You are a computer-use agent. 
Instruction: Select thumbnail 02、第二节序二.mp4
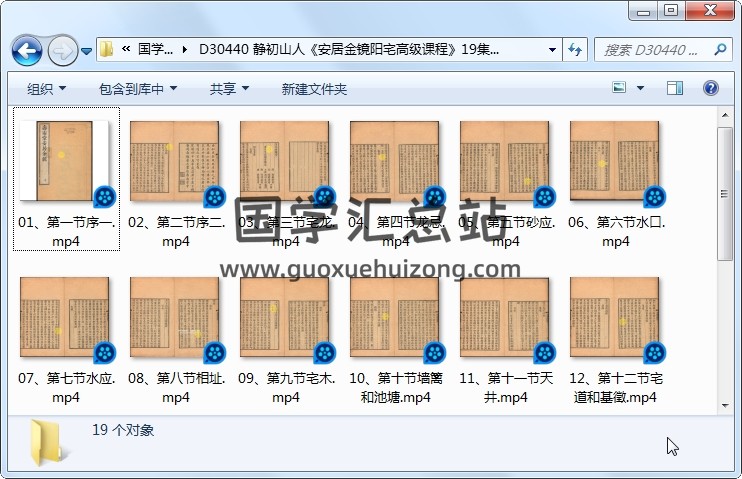coord(175,161)
